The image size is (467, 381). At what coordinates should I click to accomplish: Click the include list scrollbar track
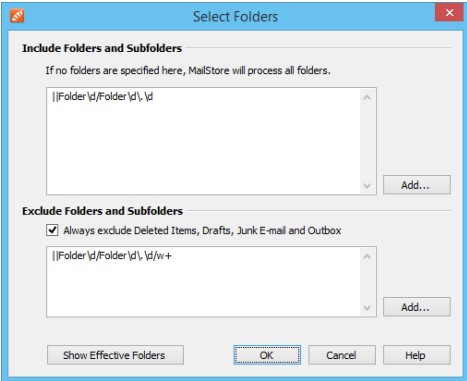pos(367,142)
